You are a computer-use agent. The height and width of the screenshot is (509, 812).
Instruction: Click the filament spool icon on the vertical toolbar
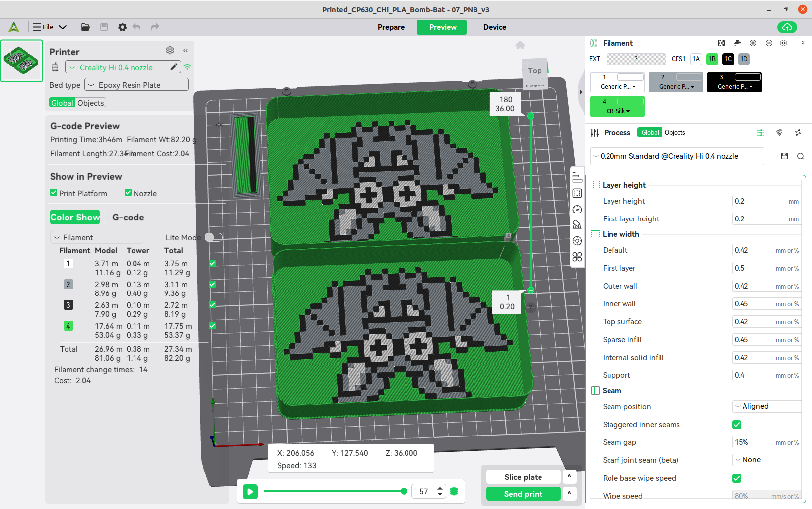tap(577, 241)
